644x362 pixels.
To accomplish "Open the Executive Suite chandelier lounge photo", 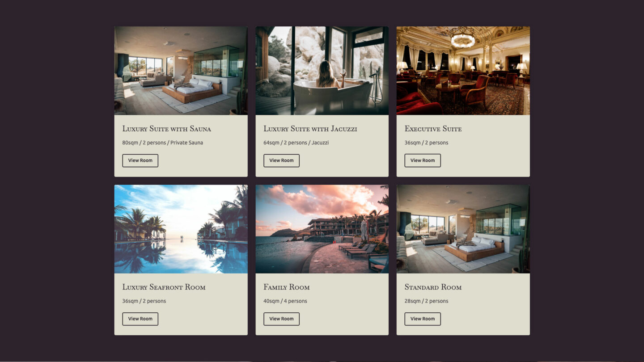I will point(463,71).
